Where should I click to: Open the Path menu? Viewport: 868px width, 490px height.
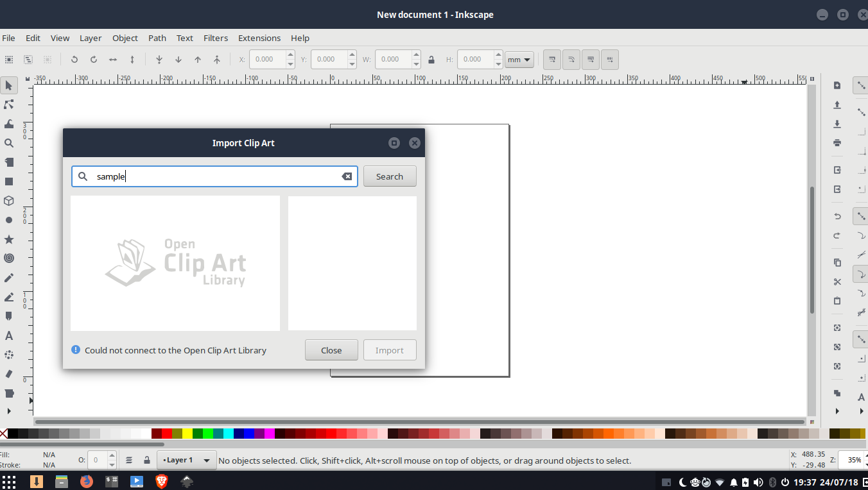tap(157, 38)
